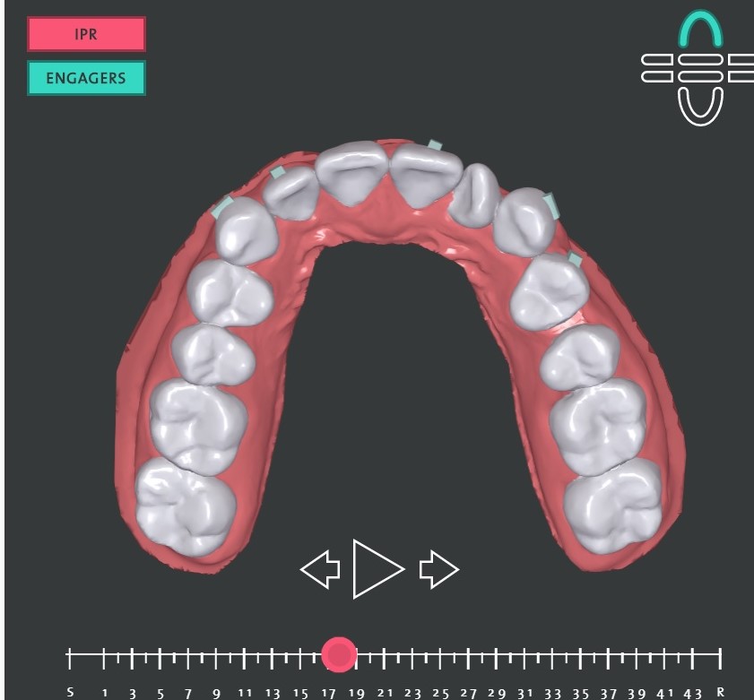Screen dimensions: 754x700
Task: Jump to step 39 on the timeline
Action: [x=637, y=693]
